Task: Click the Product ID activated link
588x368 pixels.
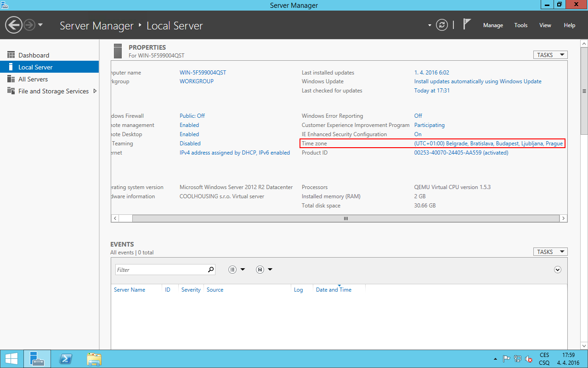Action: point(461,153)
